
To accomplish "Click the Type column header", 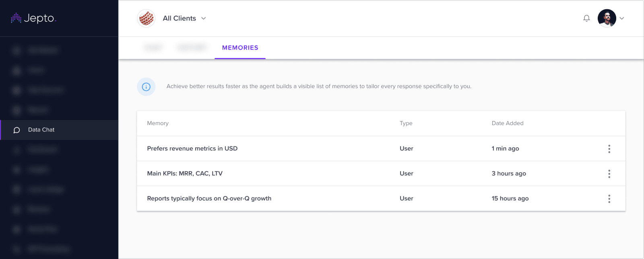I will [406, 123].
